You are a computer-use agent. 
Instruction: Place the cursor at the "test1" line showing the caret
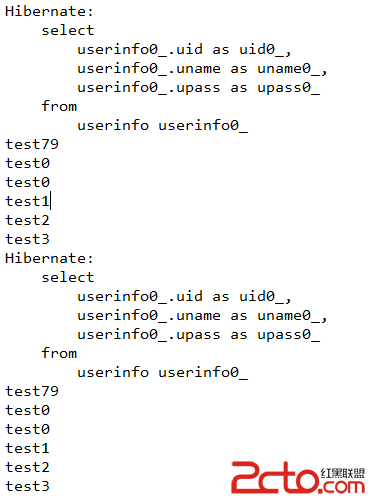click(27, 201)
